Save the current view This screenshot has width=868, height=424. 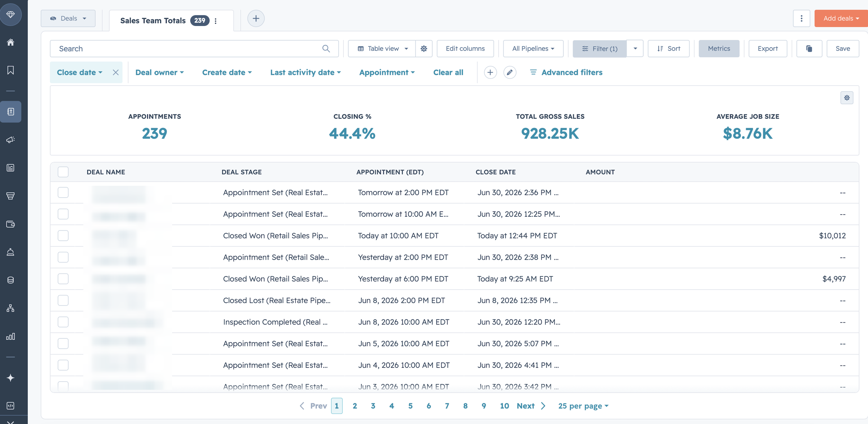pos(843,49)
